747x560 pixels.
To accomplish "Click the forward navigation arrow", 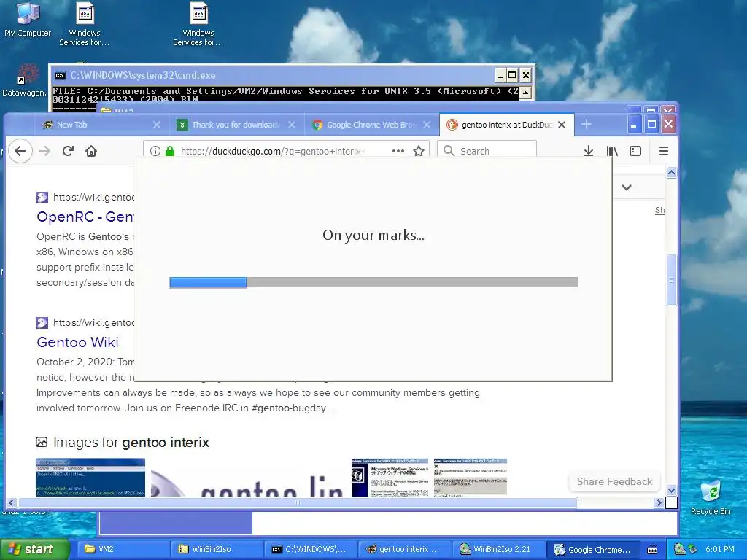I will point(44,151).
